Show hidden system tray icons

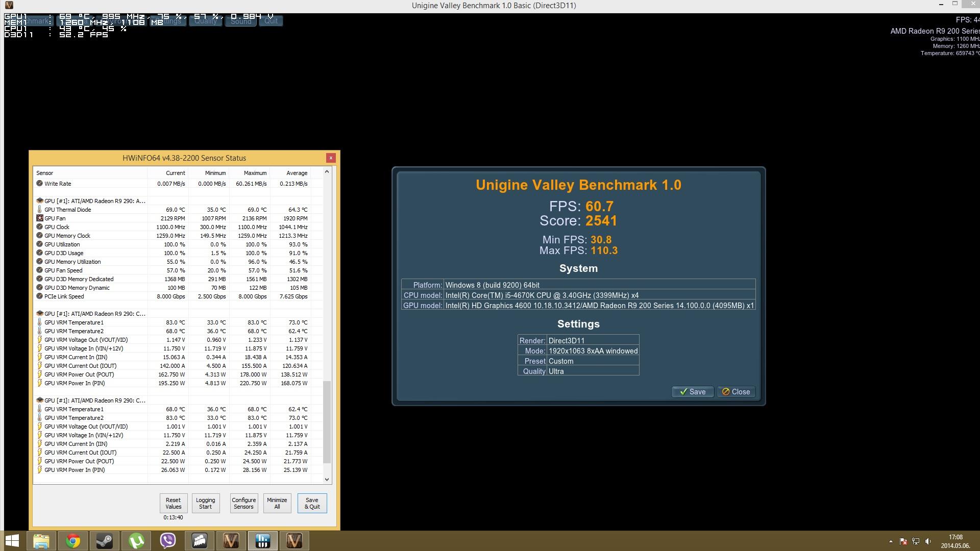pos(891,541)
